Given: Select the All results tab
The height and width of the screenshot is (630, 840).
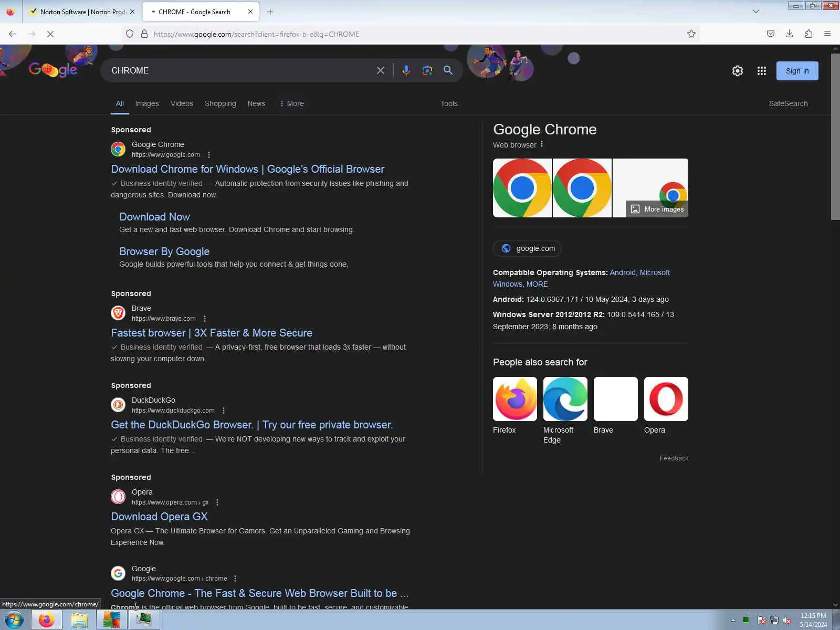Looking at the screenshot, I should click(x=120, y=103).
